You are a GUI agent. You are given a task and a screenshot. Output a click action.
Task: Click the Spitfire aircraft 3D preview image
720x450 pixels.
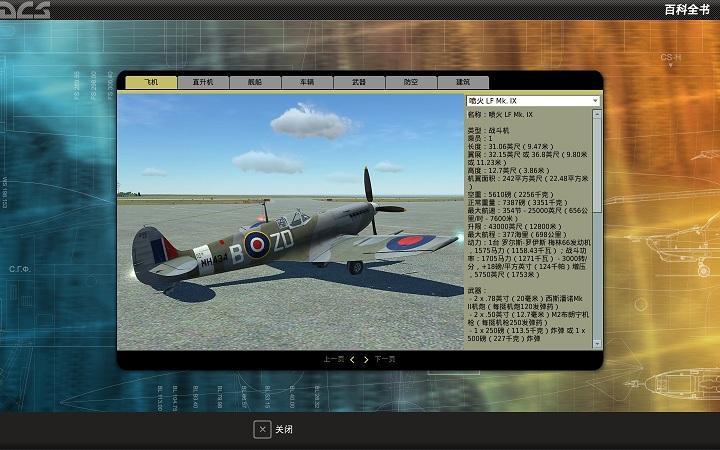pyautogui.click(x=290, y=222)
